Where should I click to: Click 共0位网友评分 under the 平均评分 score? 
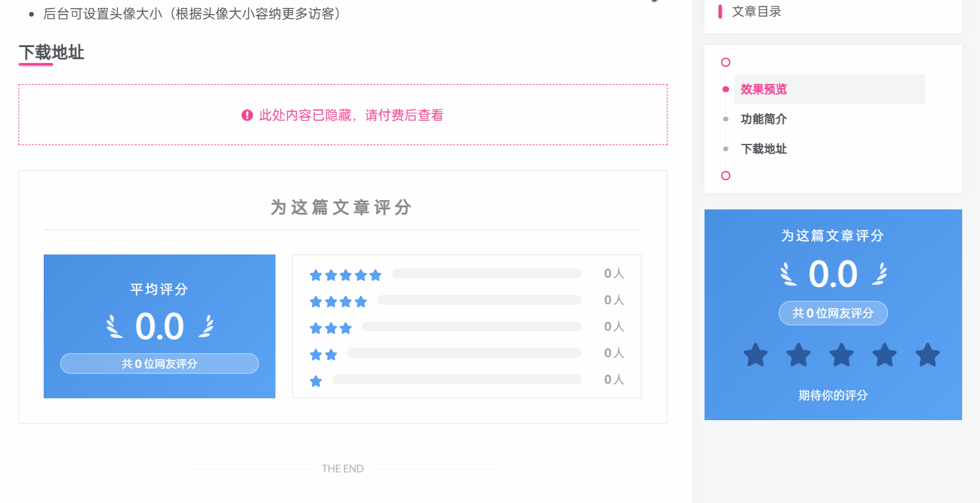160,364
